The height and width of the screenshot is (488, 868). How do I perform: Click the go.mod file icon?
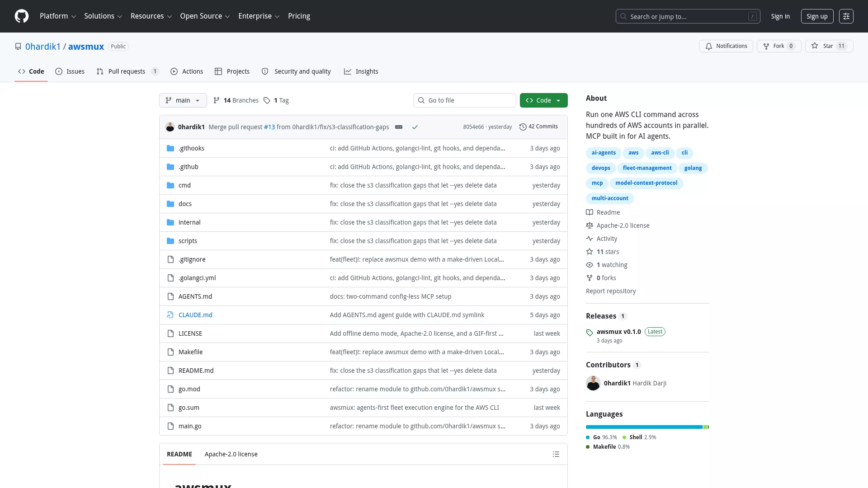click(170, 389)
